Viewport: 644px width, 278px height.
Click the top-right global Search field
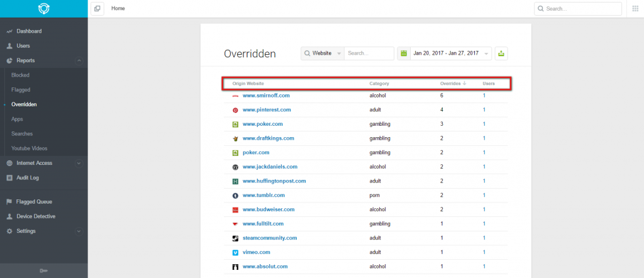578,9
